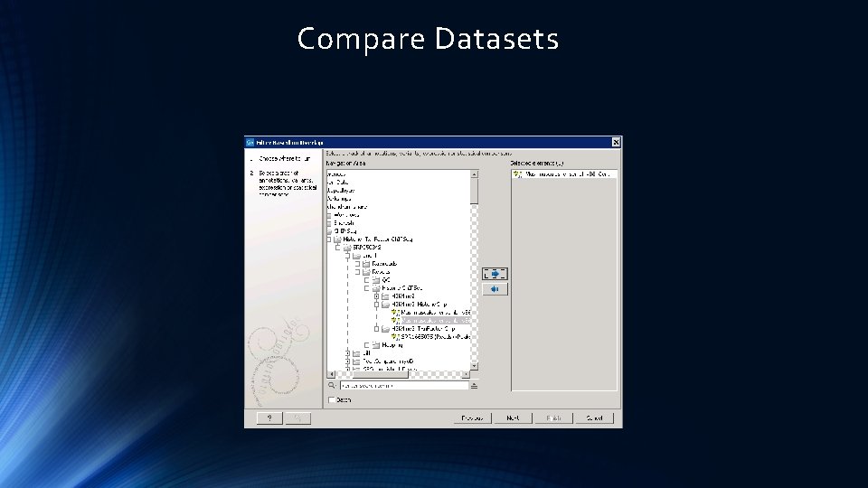
Task: Select the plain H3K4me3 folder label
Action: [x=403, y=296]
